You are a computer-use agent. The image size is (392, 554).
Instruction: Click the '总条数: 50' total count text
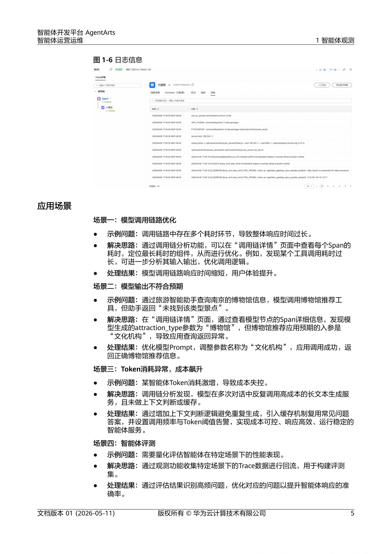(x=154, y=186)
